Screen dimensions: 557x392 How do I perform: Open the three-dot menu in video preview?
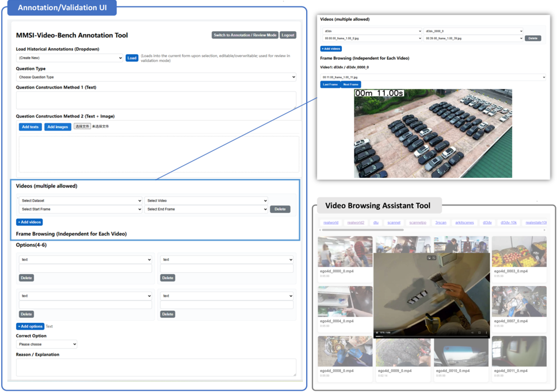(486, 333)
